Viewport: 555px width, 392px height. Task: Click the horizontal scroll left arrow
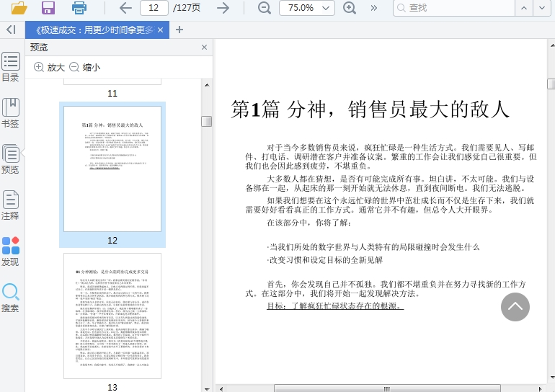[221, 389]
